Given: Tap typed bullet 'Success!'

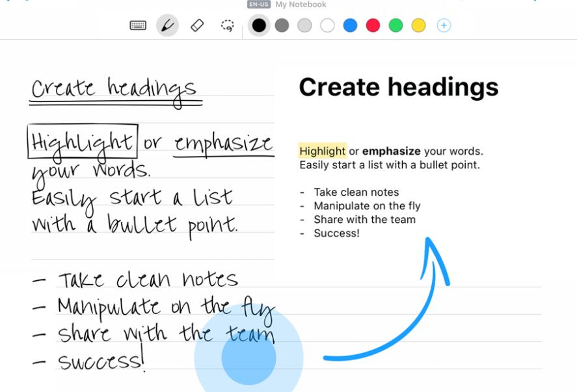Looking at the screenshot, I should click(336, 233).
